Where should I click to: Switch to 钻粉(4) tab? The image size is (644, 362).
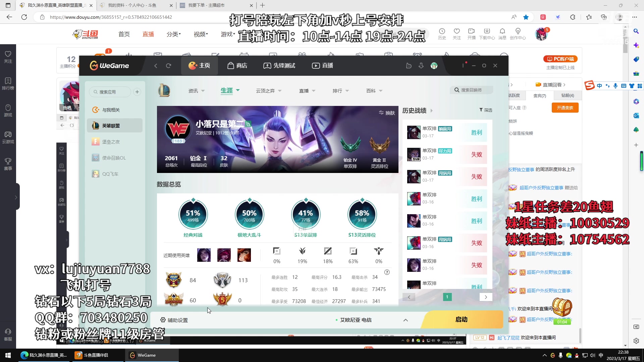pyautogui.click(x=568, y=96)
